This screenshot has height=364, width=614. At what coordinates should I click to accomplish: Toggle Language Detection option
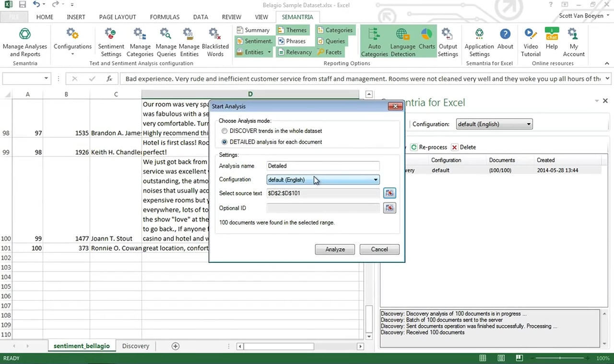coord(402,42)
